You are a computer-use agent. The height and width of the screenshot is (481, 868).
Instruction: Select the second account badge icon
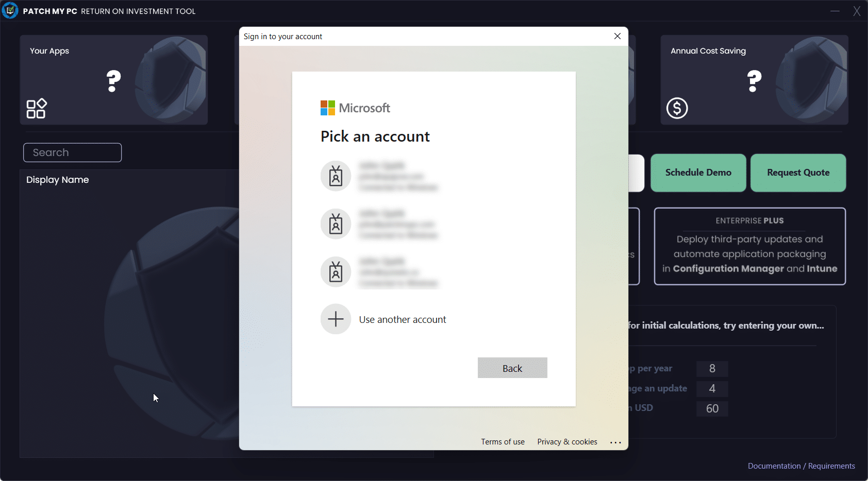336,224
